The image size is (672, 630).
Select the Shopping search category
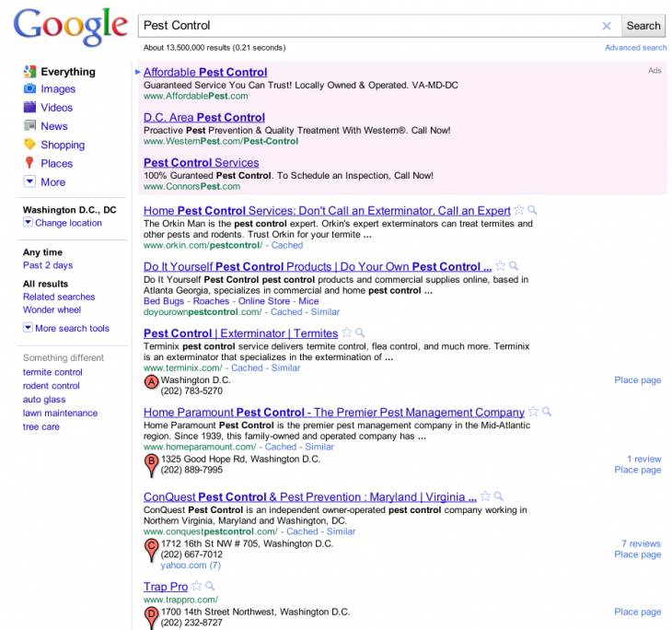coord(63,145)
